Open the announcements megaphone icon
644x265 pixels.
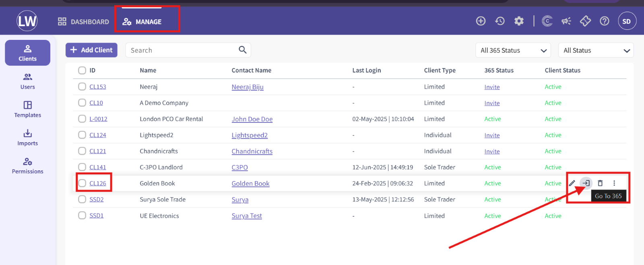coord(566,21)
